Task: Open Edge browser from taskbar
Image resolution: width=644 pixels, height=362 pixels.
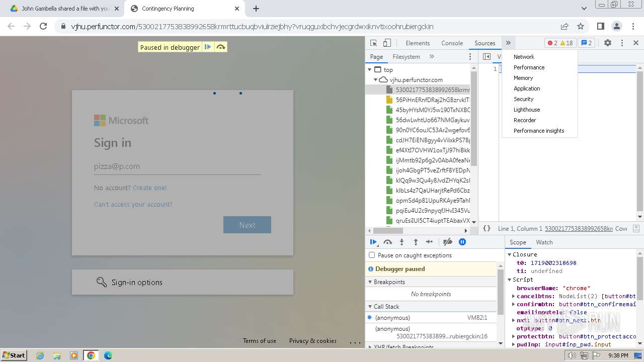Action: pyautogui.click(x=108, y=355)
